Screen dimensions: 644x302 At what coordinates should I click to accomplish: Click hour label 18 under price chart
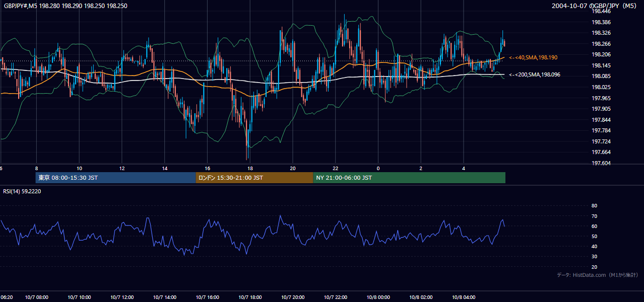point(250,168)
